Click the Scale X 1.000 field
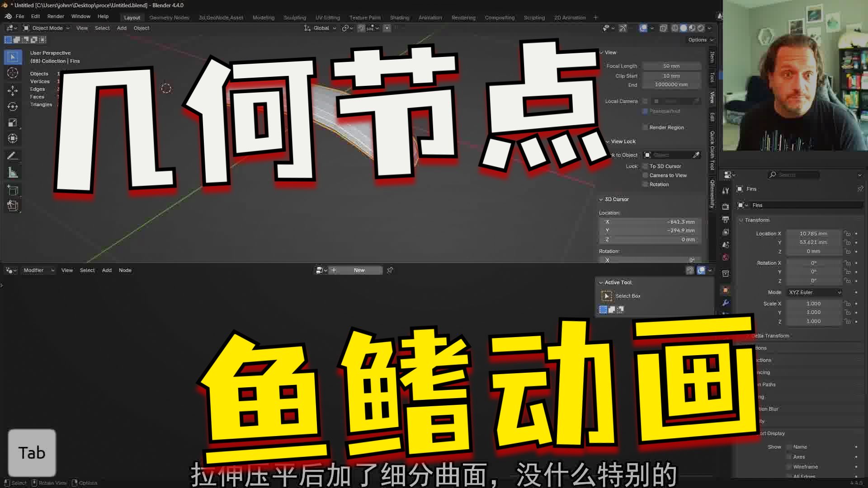 (814, 304)
